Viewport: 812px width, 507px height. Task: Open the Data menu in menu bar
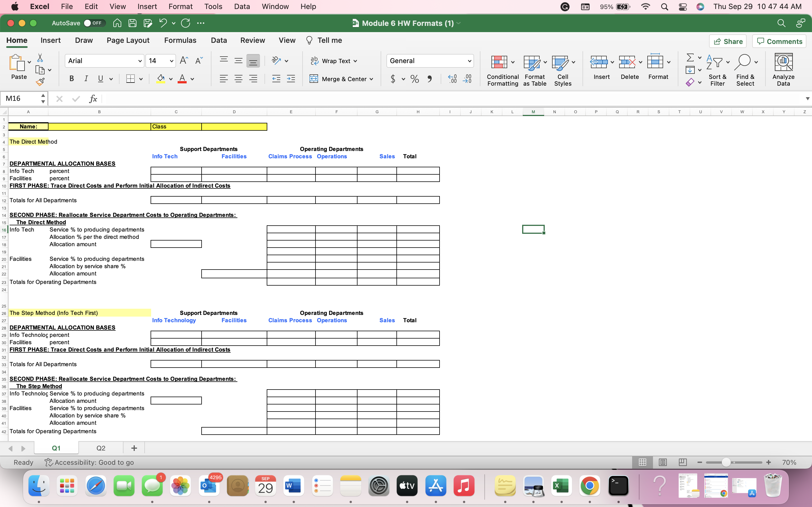pos(242,6)
